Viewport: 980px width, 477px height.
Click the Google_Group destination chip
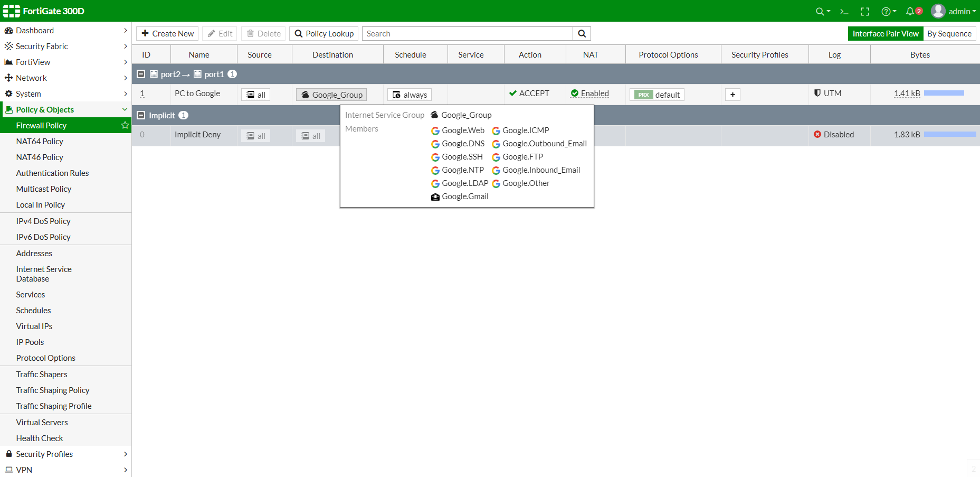[331, 95]
